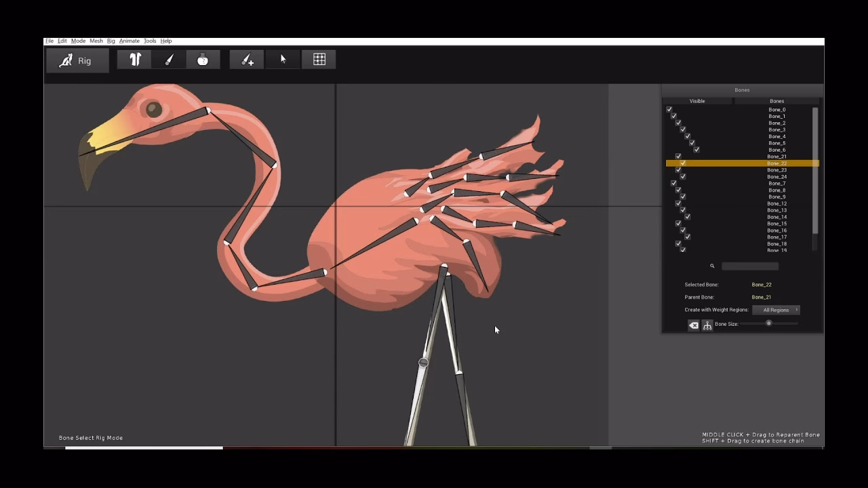Image resolution: width=868 pixels, height=488 pixels.
Task: Open the All Regions dropdown
Action: [775, 310]
